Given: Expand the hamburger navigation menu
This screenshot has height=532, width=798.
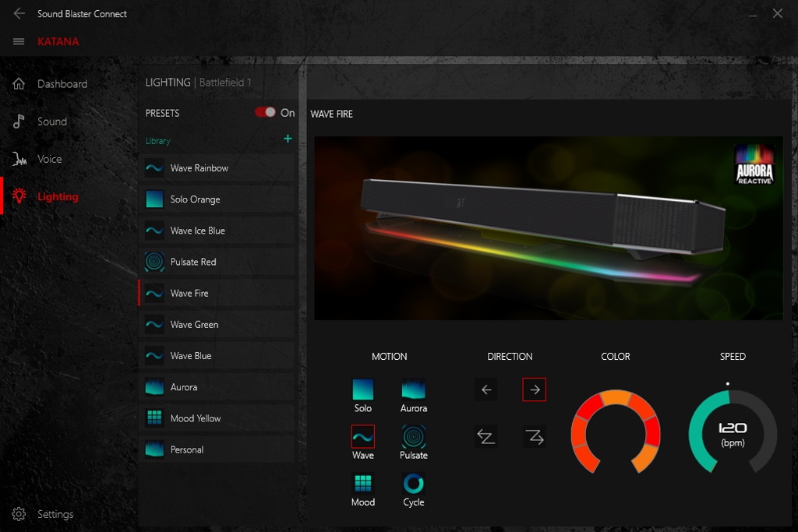Looking at the screenshot, I should pos(19,41).
